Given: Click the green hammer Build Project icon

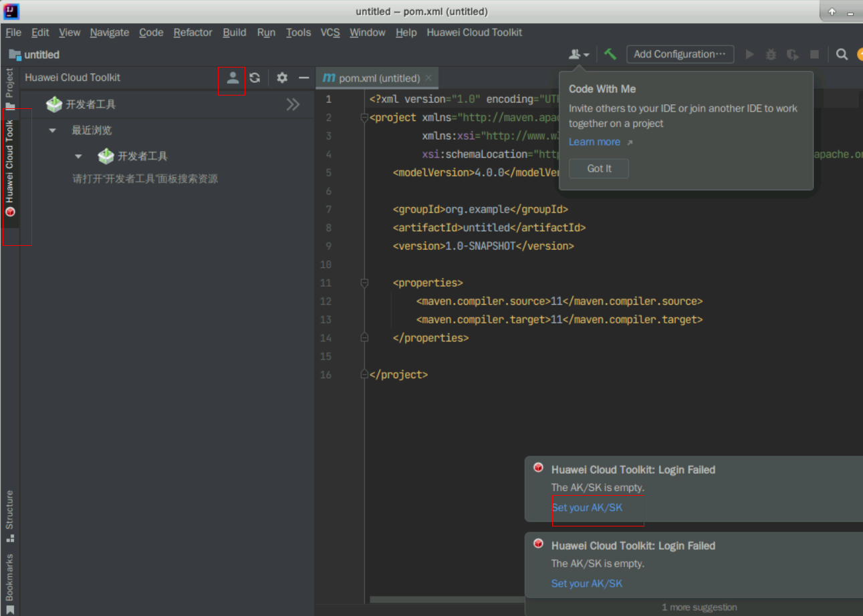Looking at the screenshot, I should [610, 54].
